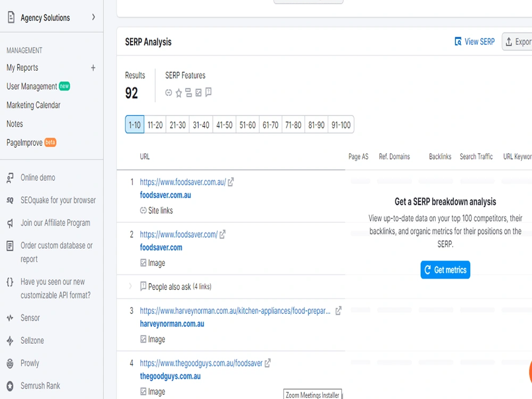Add a new report with the plus icon
This screenshot has height=399, width=532.
click(x=93, y=68)
